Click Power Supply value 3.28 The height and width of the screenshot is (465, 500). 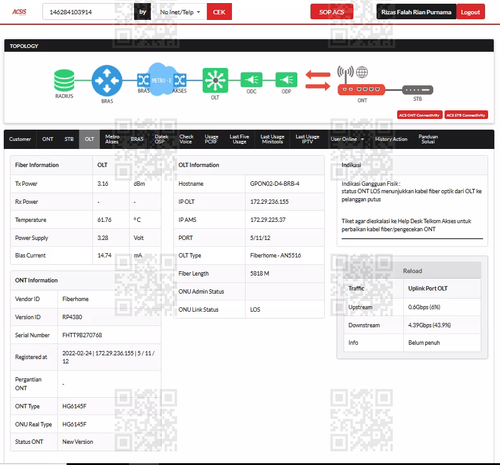(x=103, y=238)
